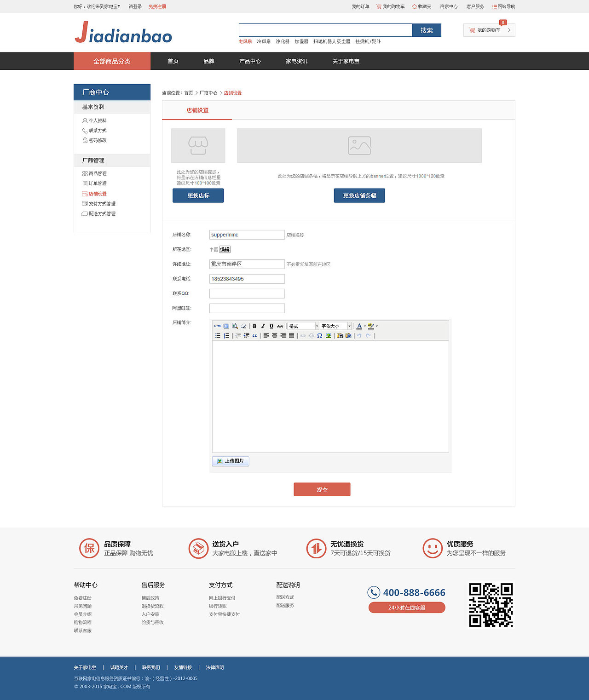Viewport: 589px width, 700px height.
Task: Open the text color picker arrow
Action: [x=364, y=326]
